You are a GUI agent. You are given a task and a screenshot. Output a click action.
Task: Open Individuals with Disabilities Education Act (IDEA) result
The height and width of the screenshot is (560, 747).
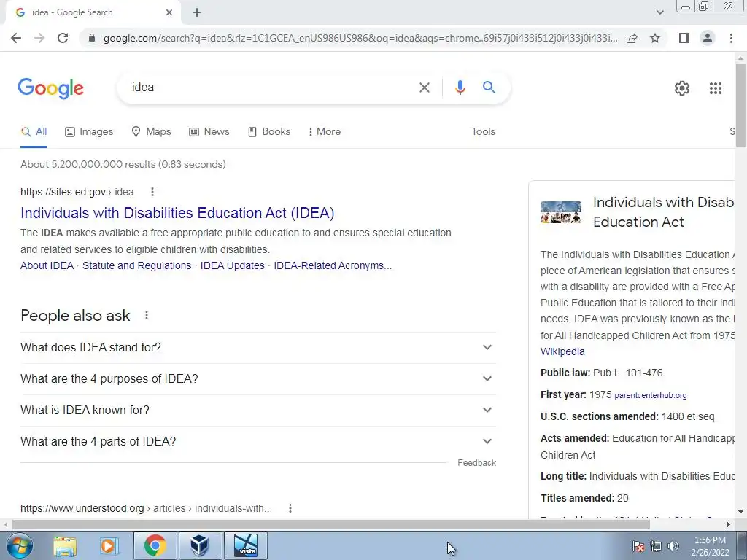[177, 213]
